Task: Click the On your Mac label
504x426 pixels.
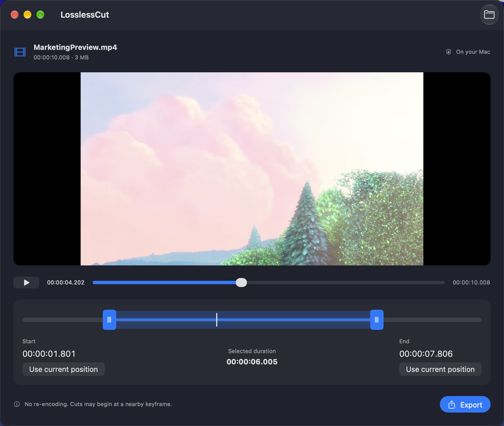Action: [x=473, y=52]
